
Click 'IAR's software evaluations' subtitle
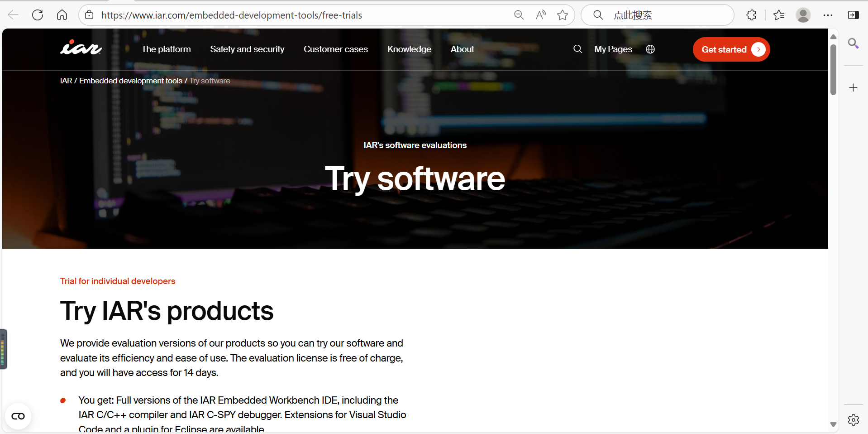(415, 145)
